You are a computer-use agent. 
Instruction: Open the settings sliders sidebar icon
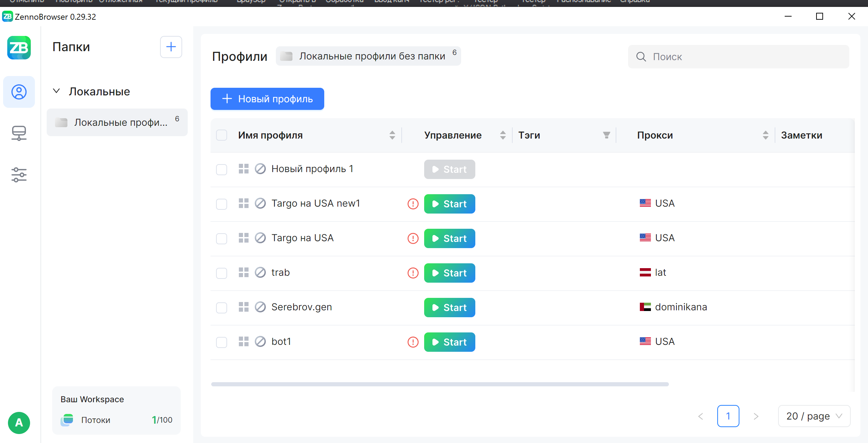19,175
